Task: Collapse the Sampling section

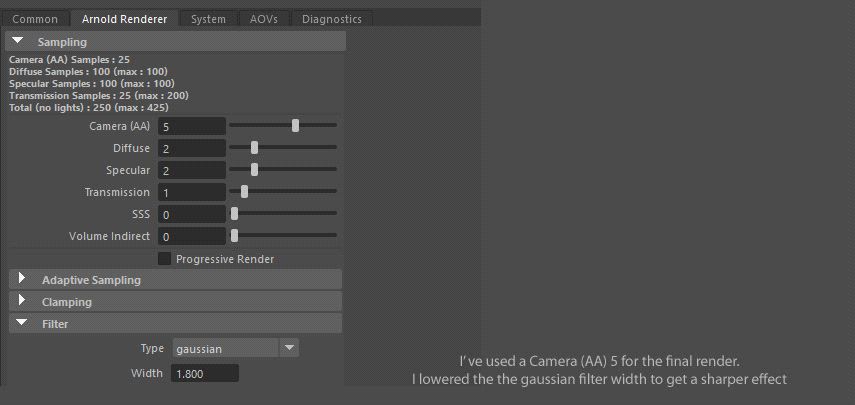Action: point(18,42)
